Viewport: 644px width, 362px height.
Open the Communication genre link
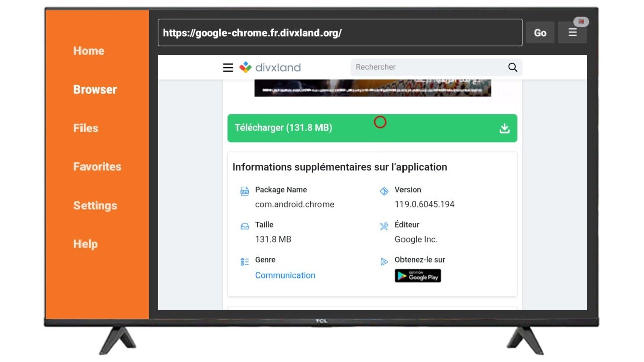point(285,275)
